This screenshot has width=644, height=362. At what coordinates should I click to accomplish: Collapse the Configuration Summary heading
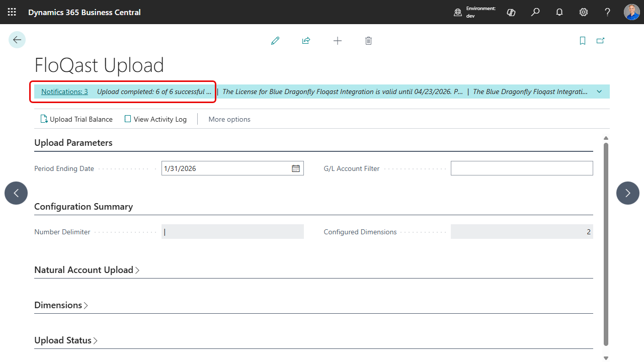point(84,207)
